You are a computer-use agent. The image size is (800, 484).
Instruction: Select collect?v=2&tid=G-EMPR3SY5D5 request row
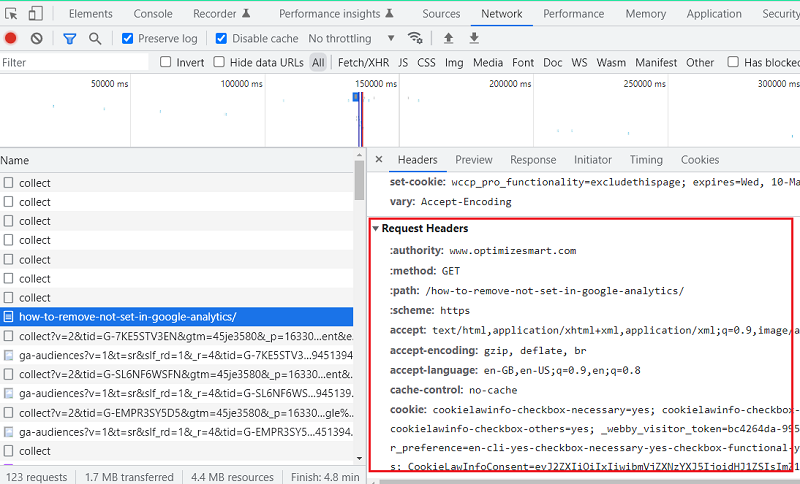tap(177, 413)
